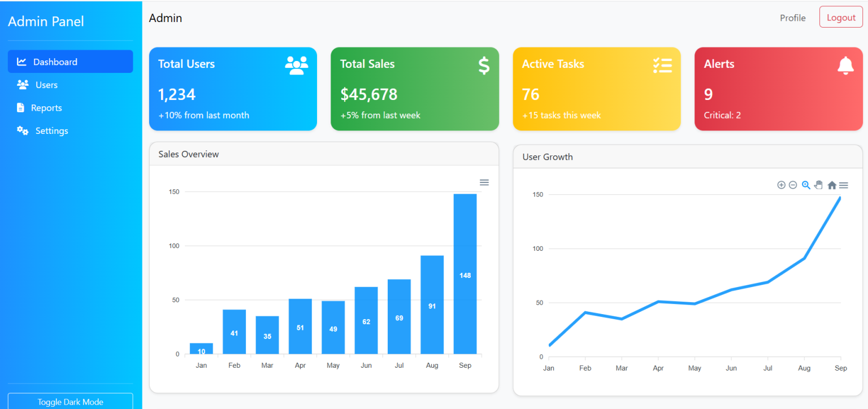Viewport: 868px width, 409px height.
Task: Click the Sep bar in Sales Overview
Action: (x=465, y=274)
